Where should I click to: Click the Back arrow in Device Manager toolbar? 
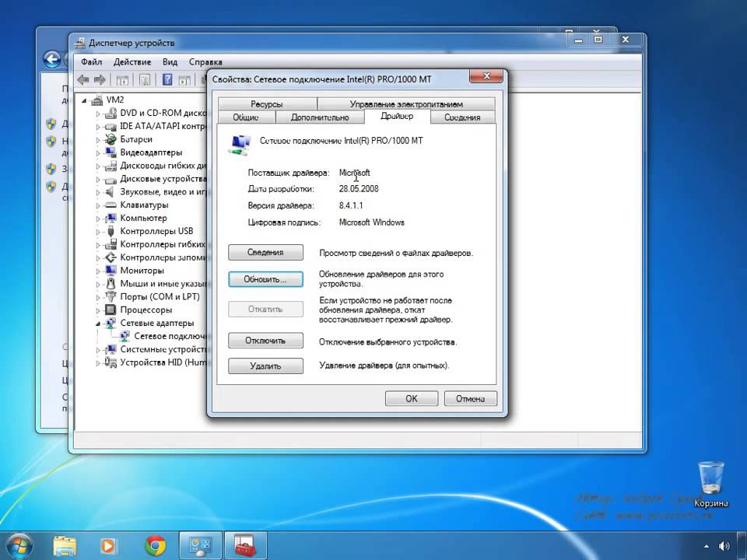(83, 79)
